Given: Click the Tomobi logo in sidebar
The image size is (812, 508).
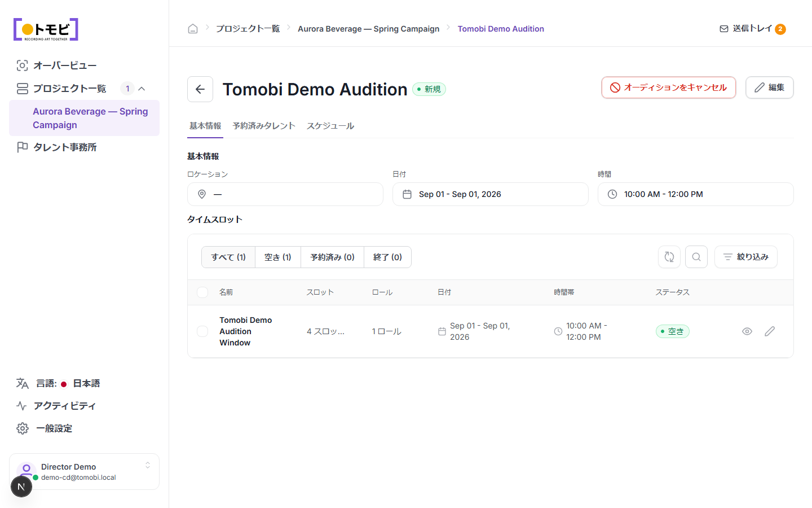Looking at the screenshot, I should (x=46, y=29).
